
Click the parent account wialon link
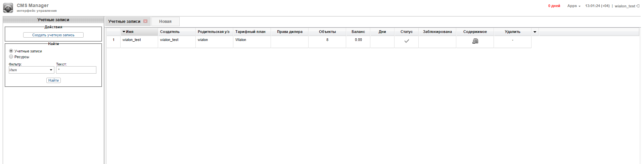coord(203,40)
